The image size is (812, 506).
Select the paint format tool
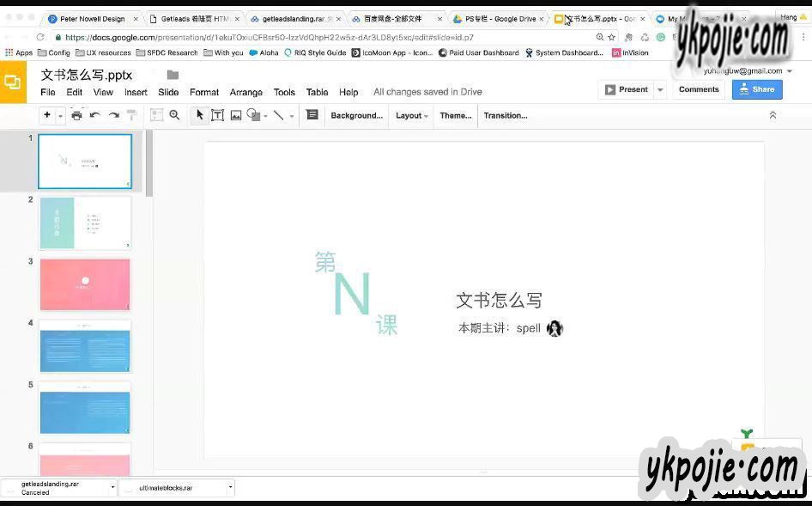tap(131, 115)
